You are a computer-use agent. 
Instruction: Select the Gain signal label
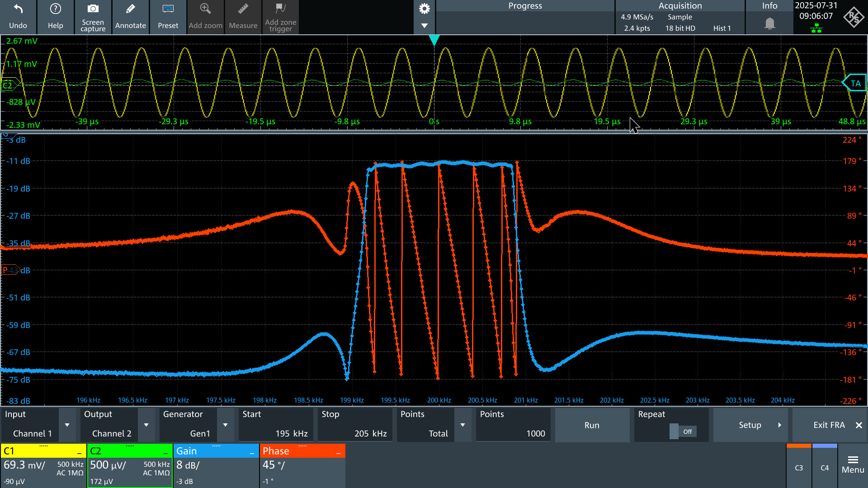(x=186, y=451)
